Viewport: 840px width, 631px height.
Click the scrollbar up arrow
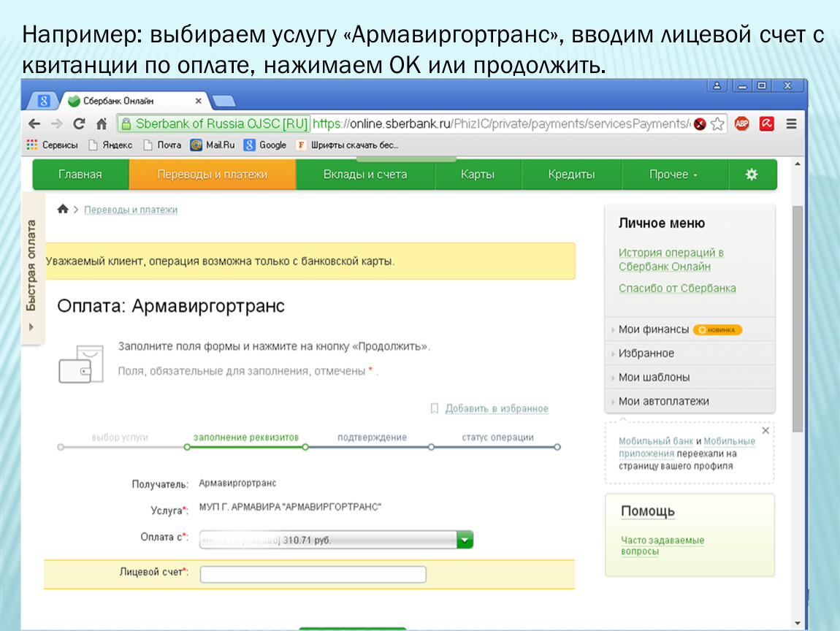tap(797, 164)
